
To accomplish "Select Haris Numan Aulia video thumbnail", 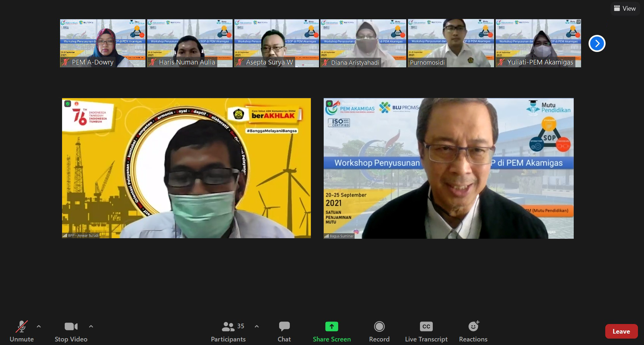I will 190,43.
